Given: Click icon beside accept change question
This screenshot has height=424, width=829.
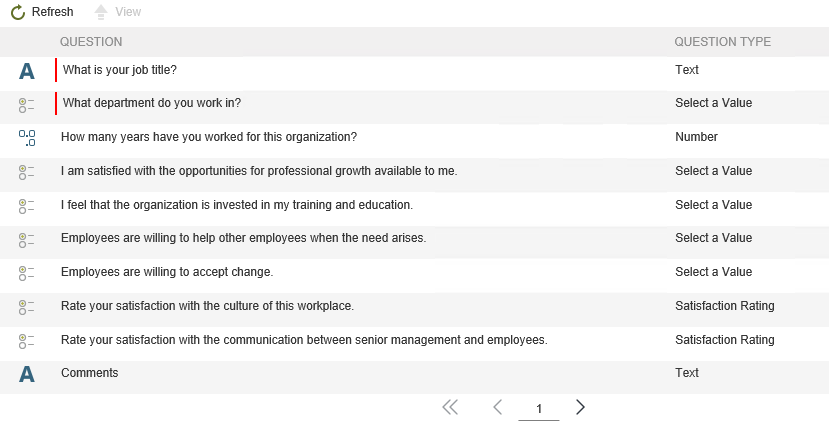Looking at the screenshot, I should [x=27, y=273].
